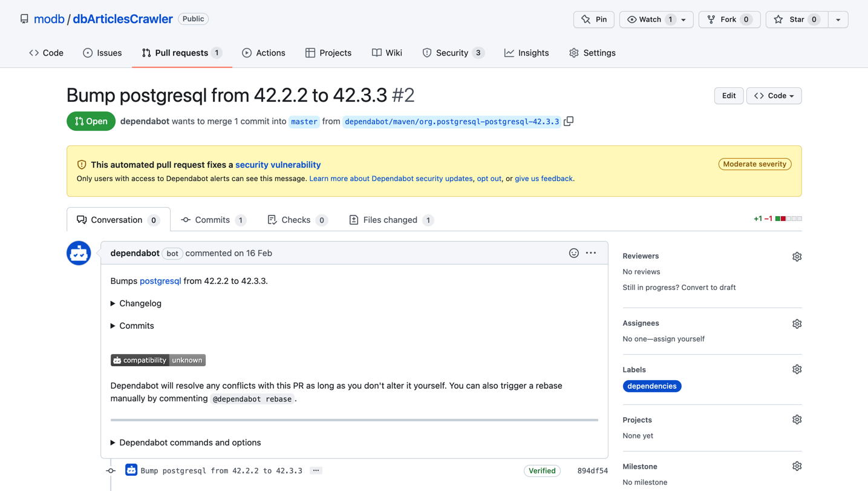Screen dimensions: 868x491
Task: Click dependabot author name in comment header
Action: coord(135,253)
